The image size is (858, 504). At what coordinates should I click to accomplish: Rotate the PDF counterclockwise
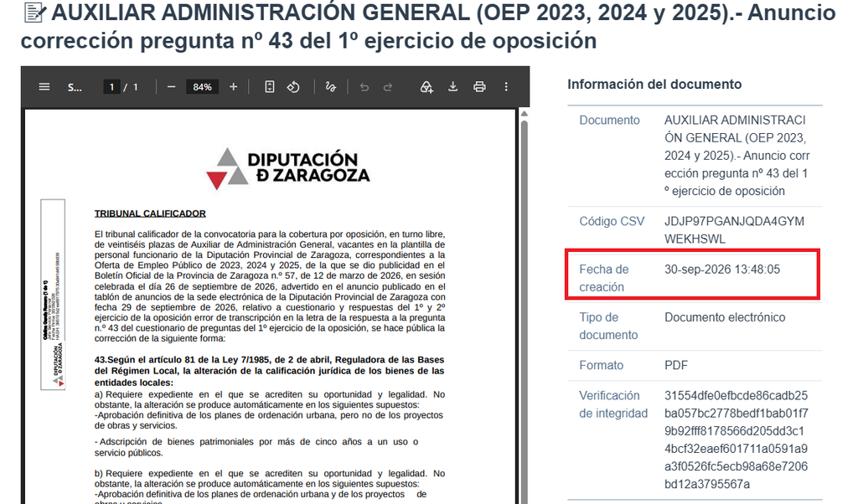[x=293, y=87]
